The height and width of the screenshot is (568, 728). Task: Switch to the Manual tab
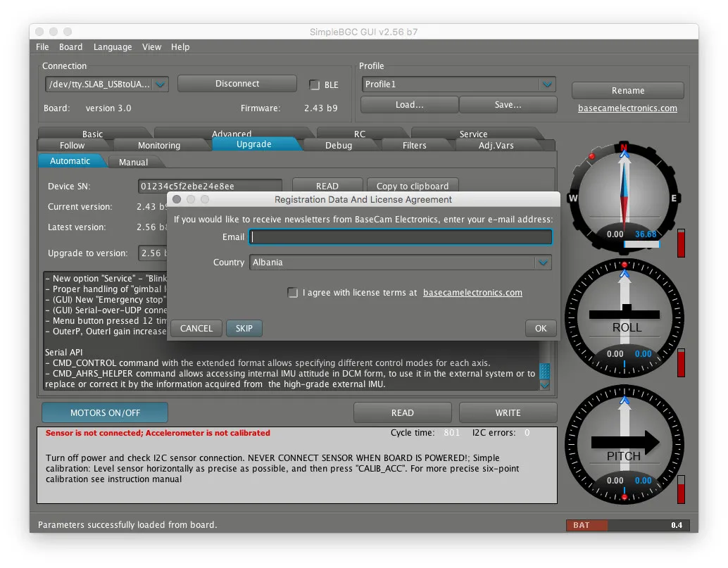coord(133,162)
